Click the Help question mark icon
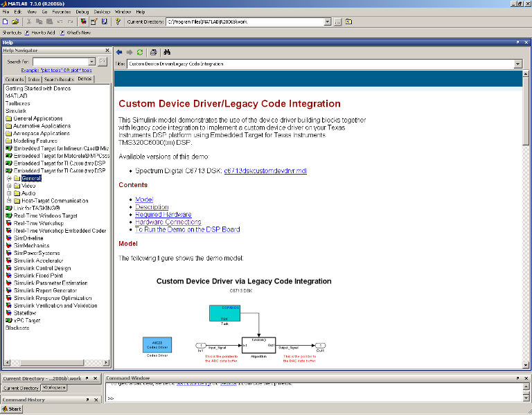 click(117, 21)
